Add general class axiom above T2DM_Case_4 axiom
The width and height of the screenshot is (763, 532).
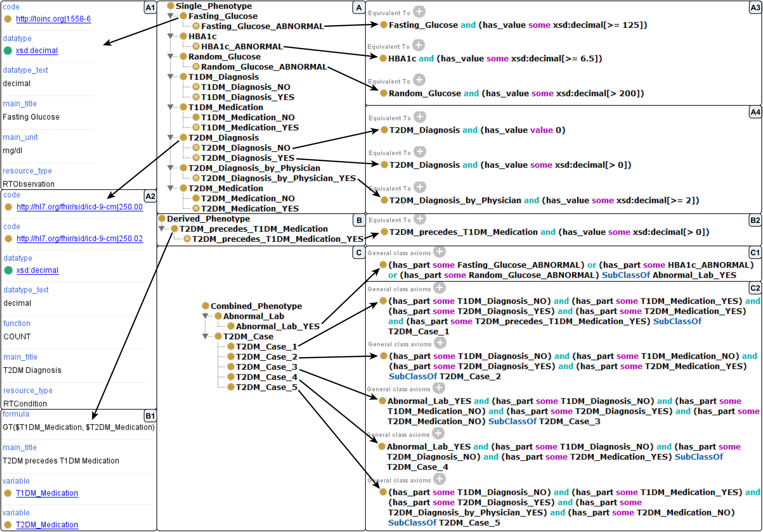pos(438,434)
